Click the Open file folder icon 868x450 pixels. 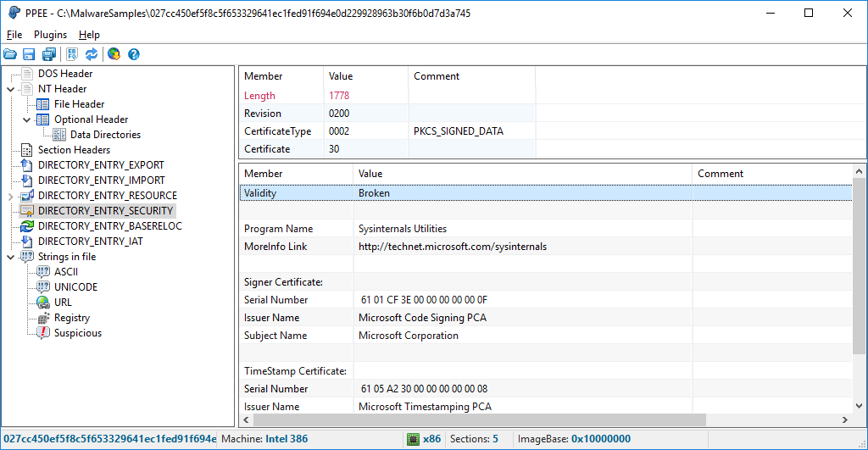(x=10, y=54)
